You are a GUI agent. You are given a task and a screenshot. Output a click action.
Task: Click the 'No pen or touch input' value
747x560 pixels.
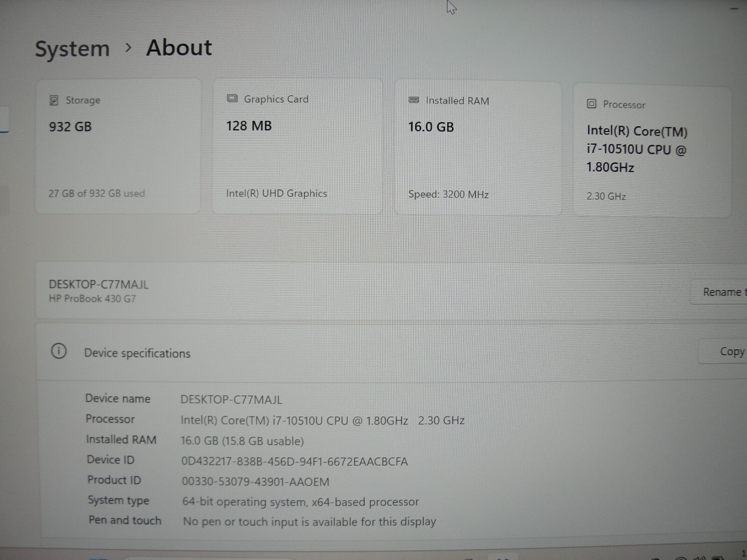pyautogui.click(x=310, y=522)
